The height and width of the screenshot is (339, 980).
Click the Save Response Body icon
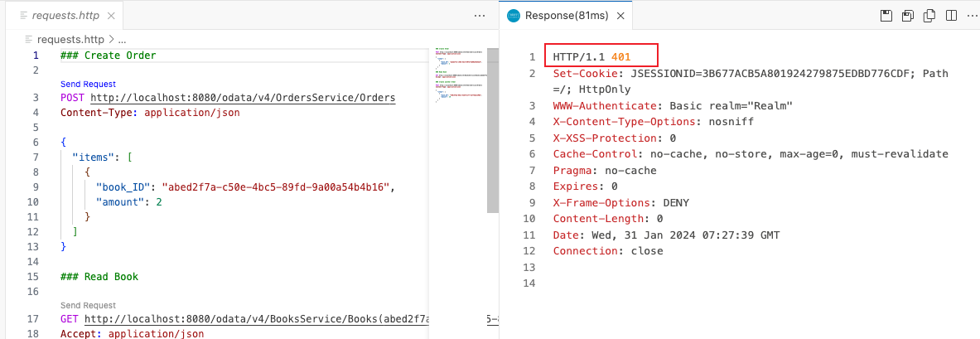[x=908, y=16]
